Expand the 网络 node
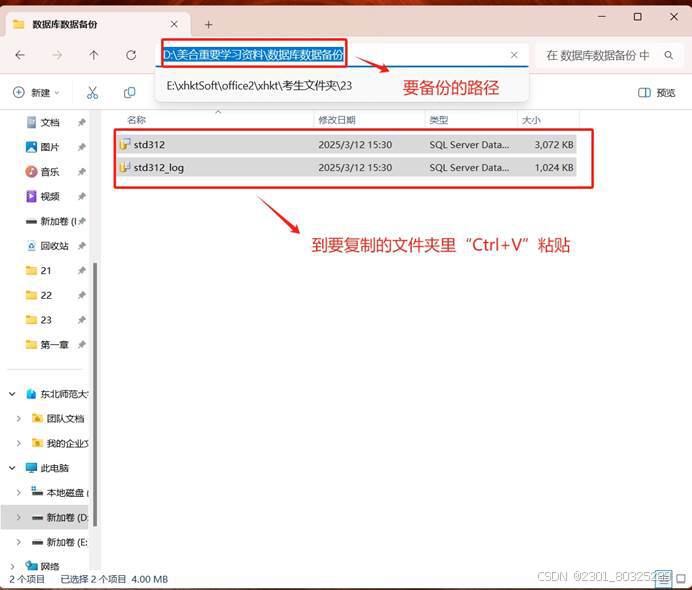The image size is (692, 590). tap(12, 566)
